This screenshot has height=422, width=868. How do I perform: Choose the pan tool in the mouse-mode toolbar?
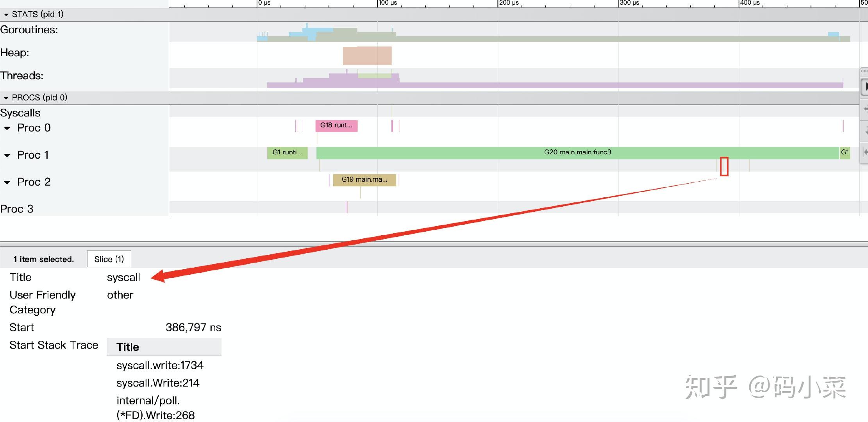click(x=865, y=109)
